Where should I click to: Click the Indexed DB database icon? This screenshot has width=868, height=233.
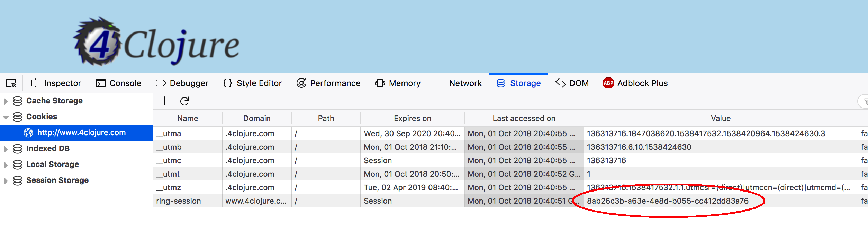point(18,149)
